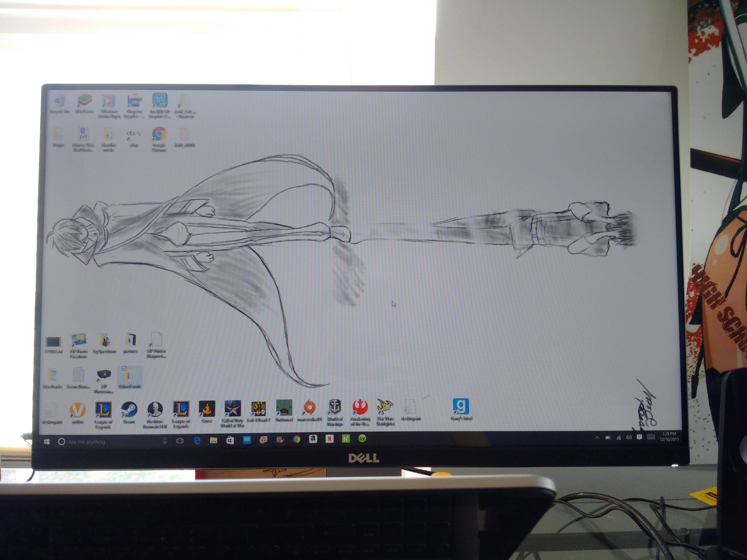Launch Google Chrome desktop shortcut
The image size is (747, 560).
(159, 134)
